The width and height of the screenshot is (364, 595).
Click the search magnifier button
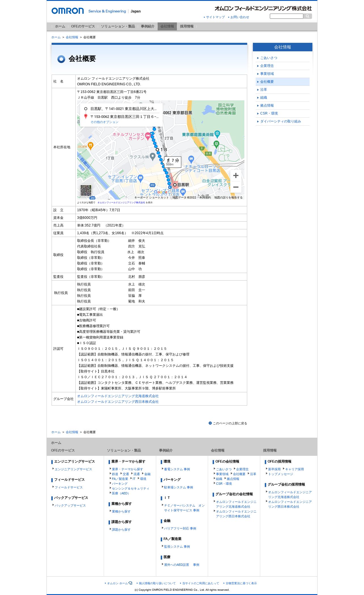(x=308, y=16)
